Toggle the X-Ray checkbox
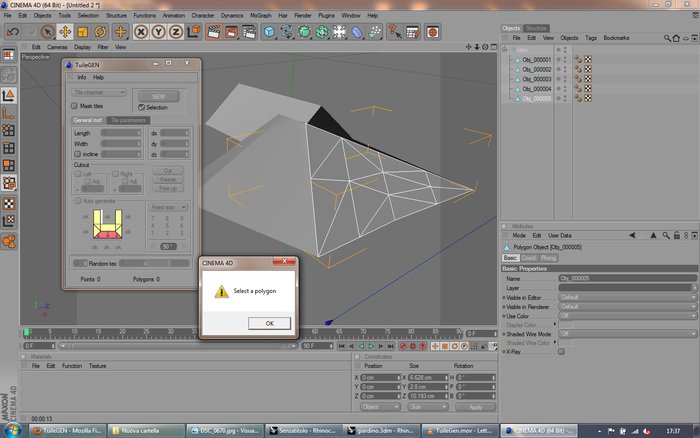Viewport: 700px width, 438px height. [x=561, y=352]
